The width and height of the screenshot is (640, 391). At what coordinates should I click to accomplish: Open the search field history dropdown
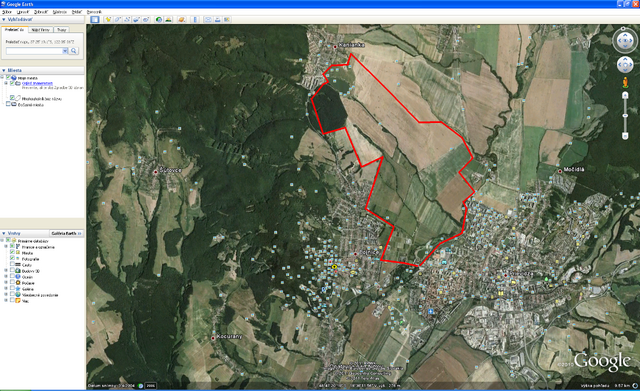[x=65, y=51]
